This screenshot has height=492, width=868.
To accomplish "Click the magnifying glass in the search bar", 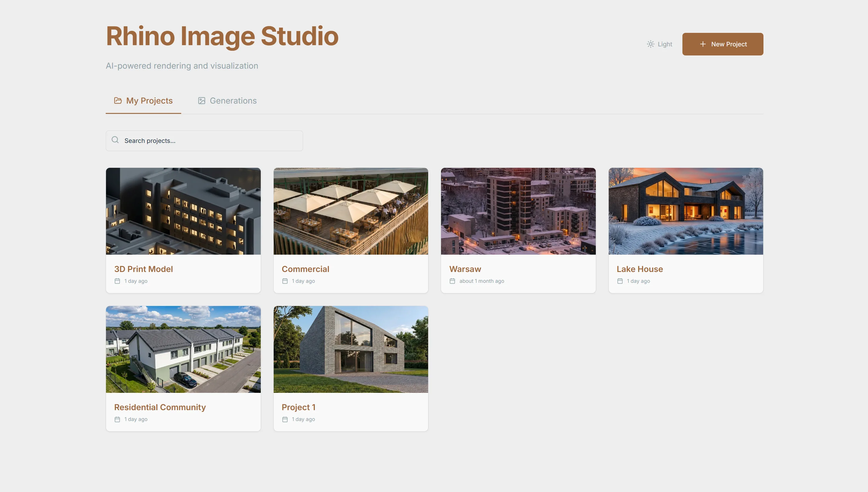I will [x=115, y=140].
